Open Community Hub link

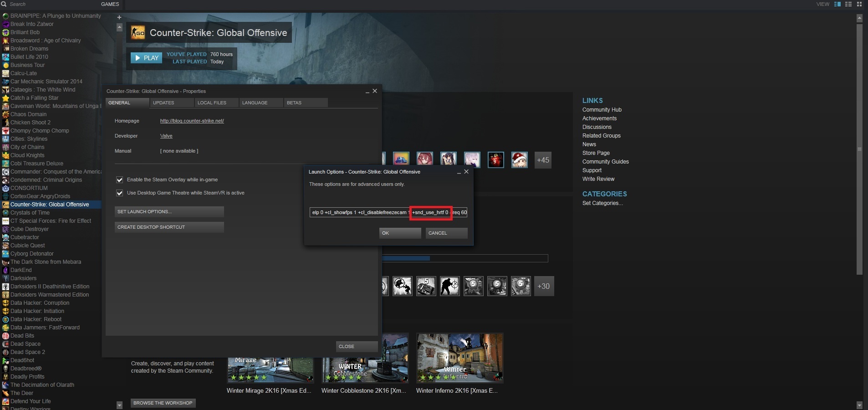tap(602, 110)
